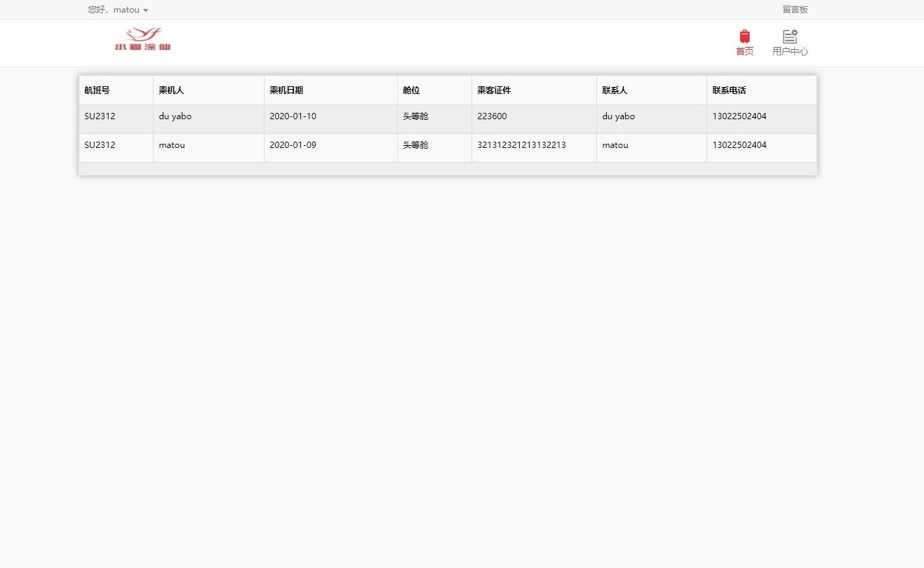Select the 首页 navigation label
The height and width of the screenshot is (568, 924).
[744, 51]
